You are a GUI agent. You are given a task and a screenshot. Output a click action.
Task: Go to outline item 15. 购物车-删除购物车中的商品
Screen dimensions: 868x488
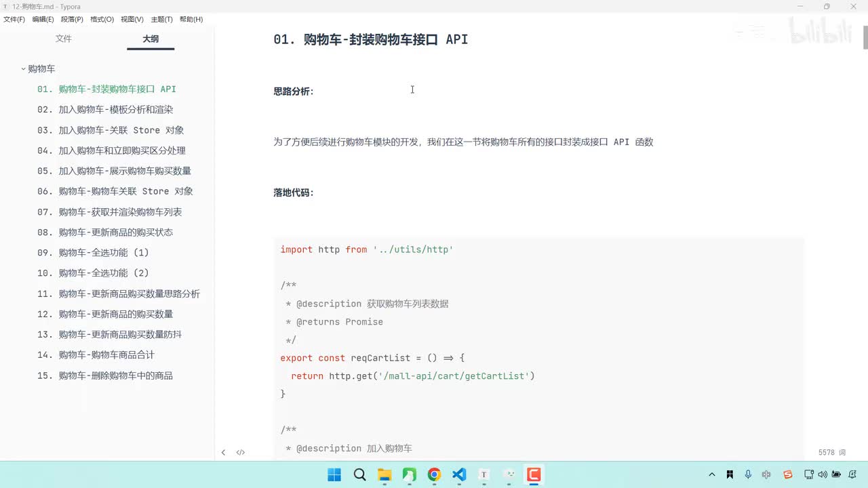tap(105, 375)
